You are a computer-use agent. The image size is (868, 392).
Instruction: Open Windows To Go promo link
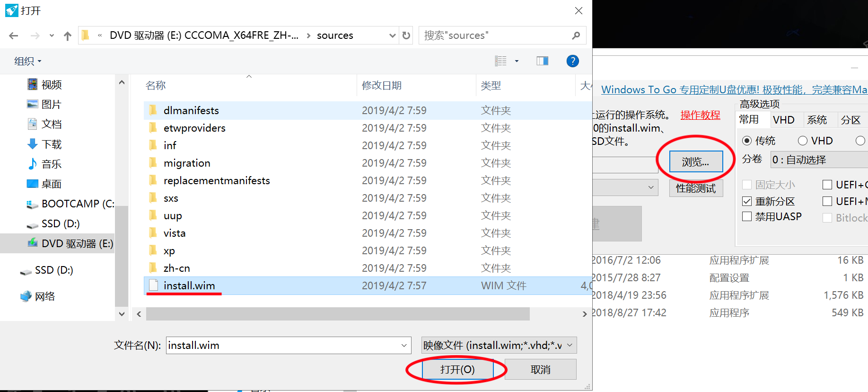tap(734, 89)
